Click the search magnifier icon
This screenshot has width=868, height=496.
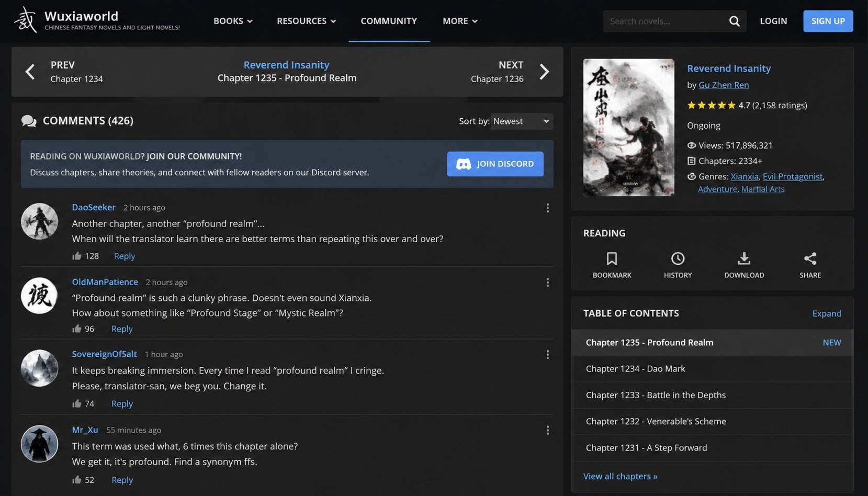(734, 21)
